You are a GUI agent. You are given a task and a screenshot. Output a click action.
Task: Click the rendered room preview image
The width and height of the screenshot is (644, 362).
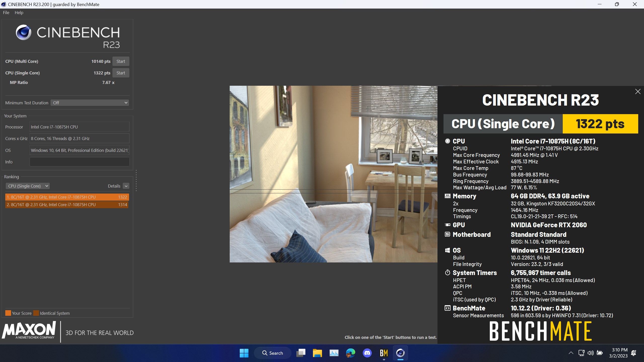333,174
